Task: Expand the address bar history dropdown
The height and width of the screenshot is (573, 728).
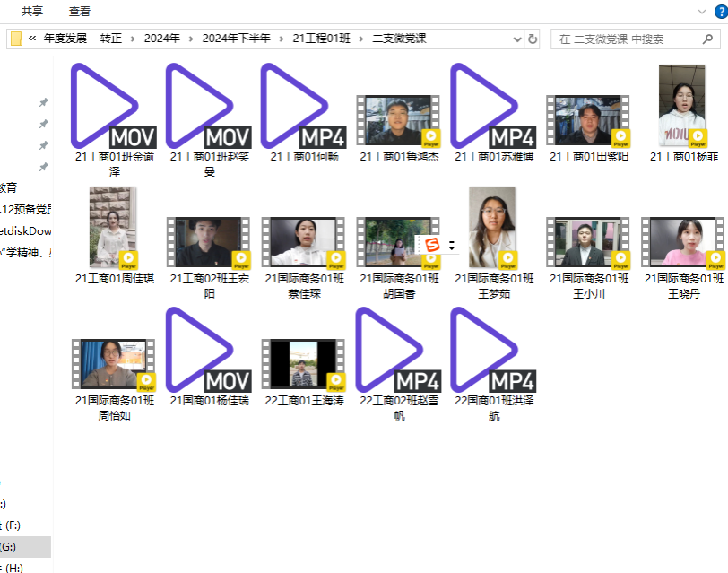Action: click(517, 39)
